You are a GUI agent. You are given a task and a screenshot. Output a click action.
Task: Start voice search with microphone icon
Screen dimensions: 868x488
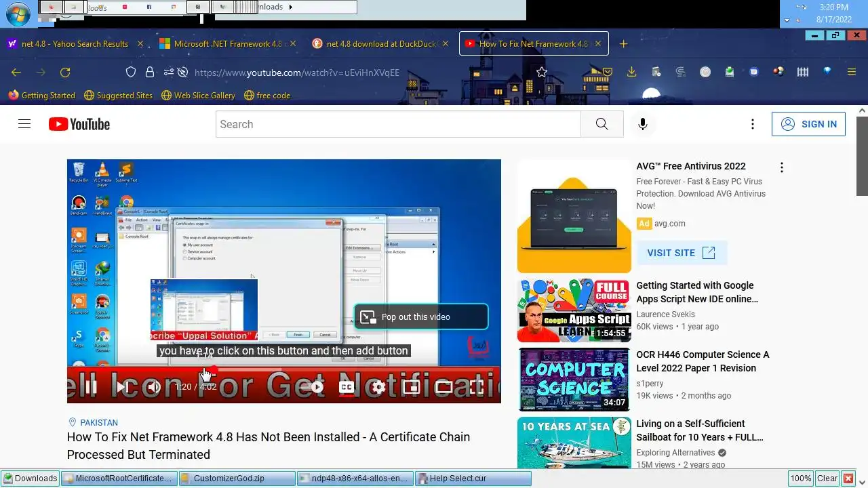click(x=643, y=124)
